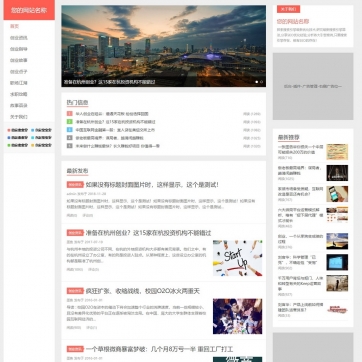
Task: Click 您的网站名称 title in right about panel
Action: point(293,21)
